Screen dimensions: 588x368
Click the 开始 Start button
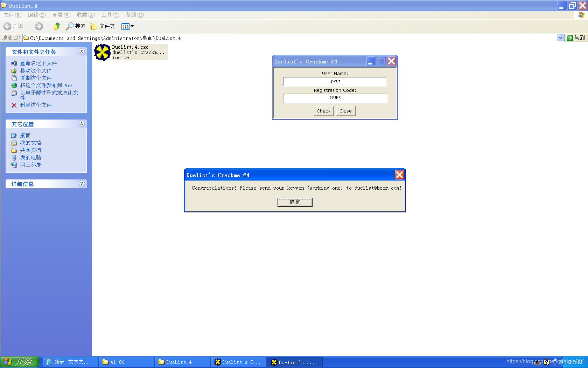(x=19, y=362)
